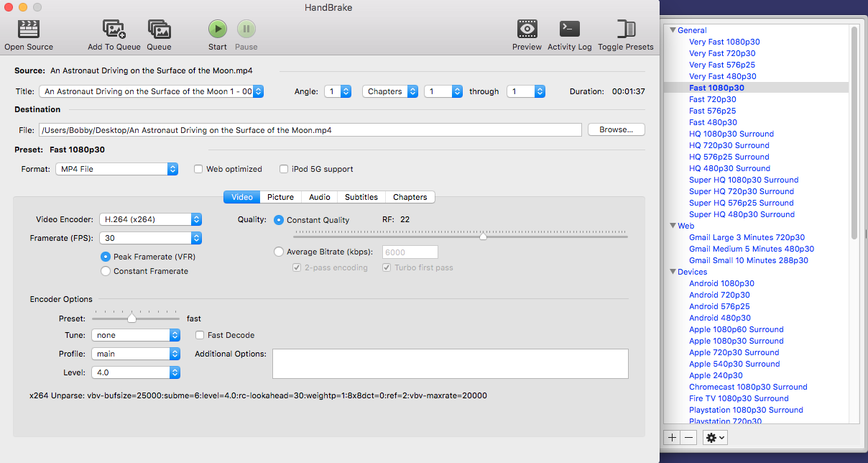Screen dimensions: 868x463
Task: Select the HQ 576p25 Surround preset
Action: coord(729,157)
